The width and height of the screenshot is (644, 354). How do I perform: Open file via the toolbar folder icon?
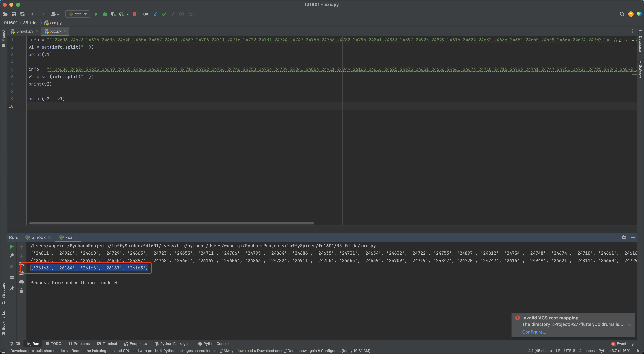(5, 14)
